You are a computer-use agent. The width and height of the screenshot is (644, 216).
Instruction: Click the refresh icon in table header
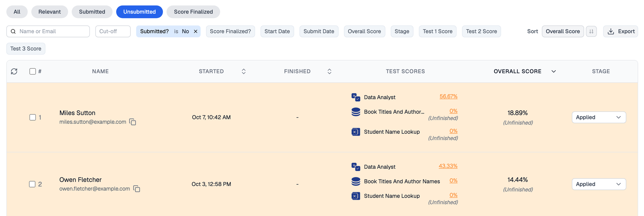14,71
